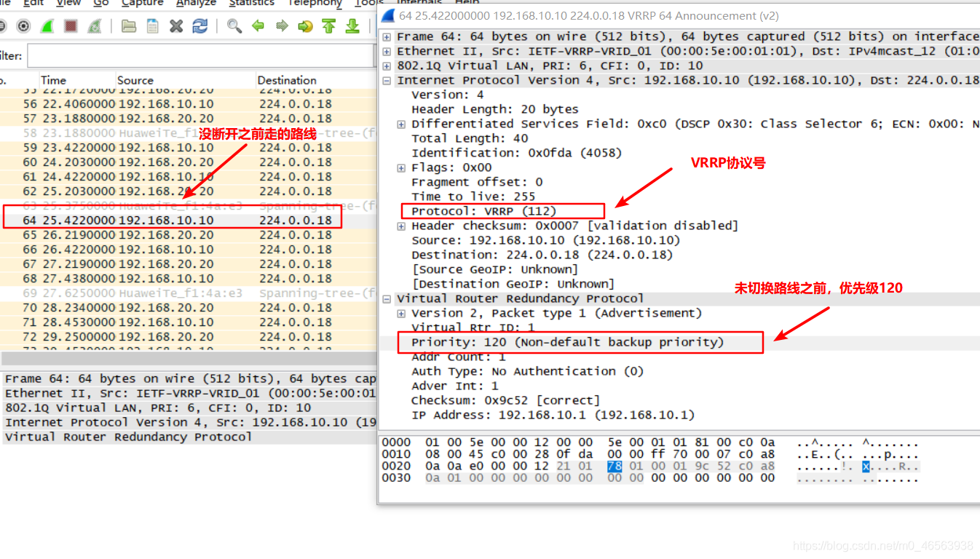Open the Edit menu
Screen dimensions: 980x559
pyautogui.click(x=33, y=3)
